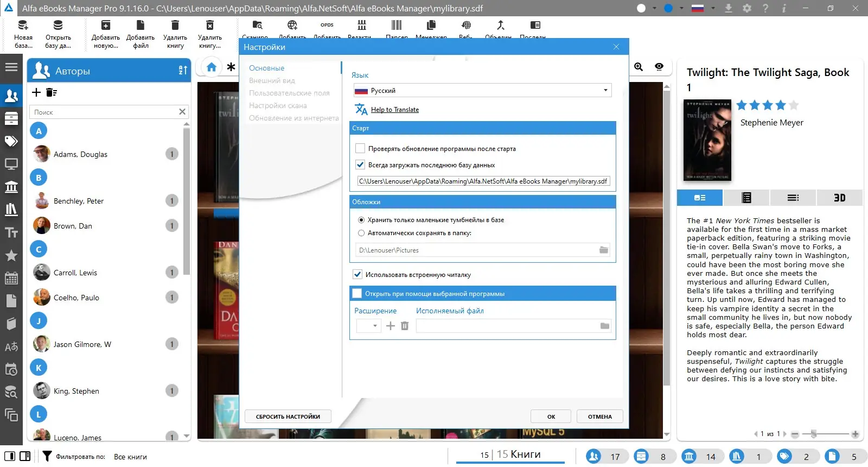The height and width of the screenshot is (467, 868).
Task: Select author 'King, Stephen' in the list
Action: pos(106,391)
